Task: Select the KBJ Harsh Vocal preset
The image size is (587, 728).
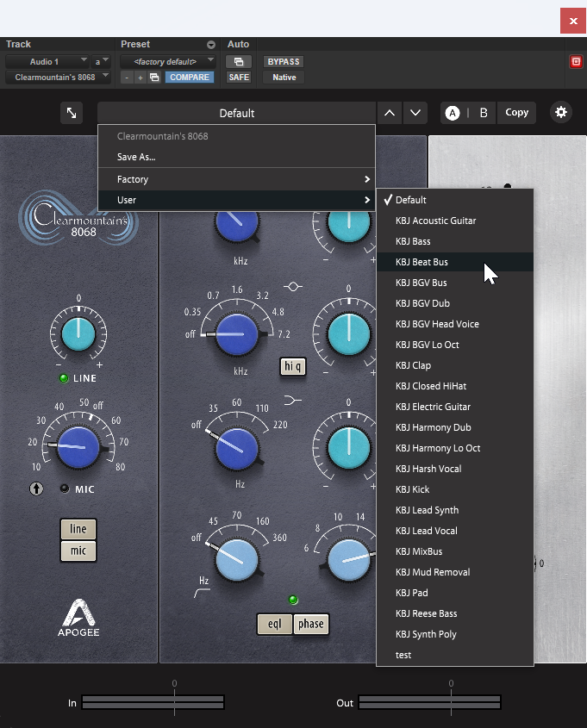Action: [454, 469]
